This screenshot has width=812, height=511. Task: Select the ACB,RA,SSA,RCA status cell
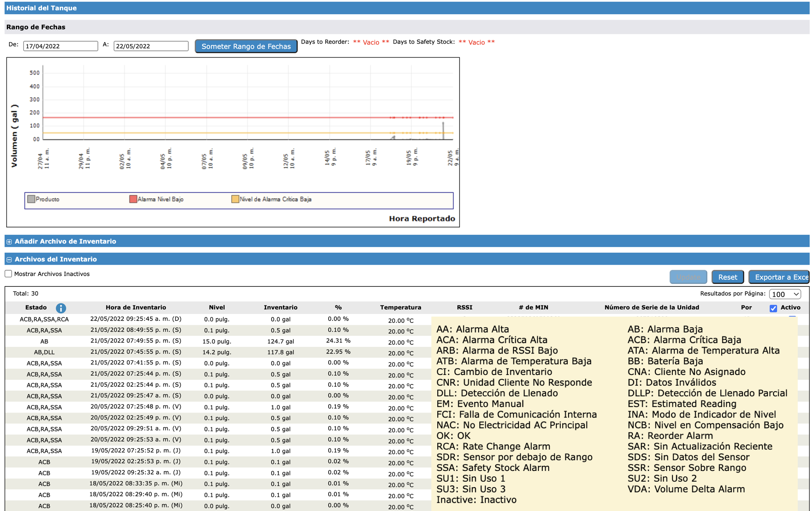44,319
